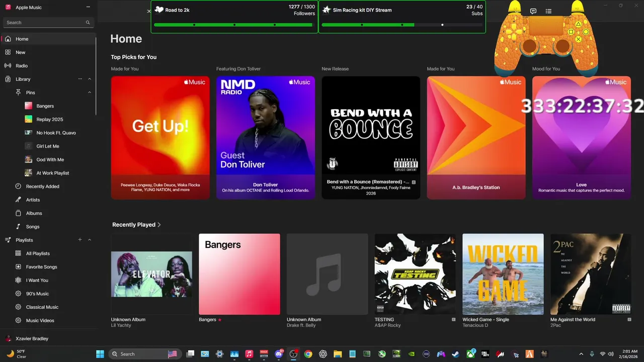Collapse the Library section chevron
The image size is (644, 362).
click(x=90, y=79)
